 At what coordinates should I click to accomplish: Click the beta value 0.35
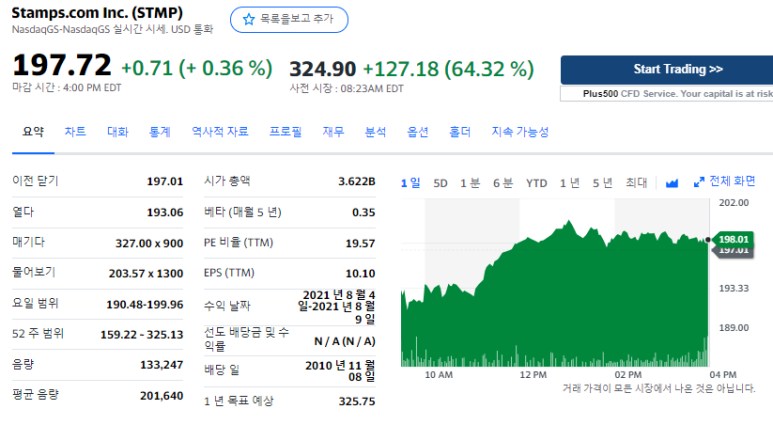click(x=364, y=212)
